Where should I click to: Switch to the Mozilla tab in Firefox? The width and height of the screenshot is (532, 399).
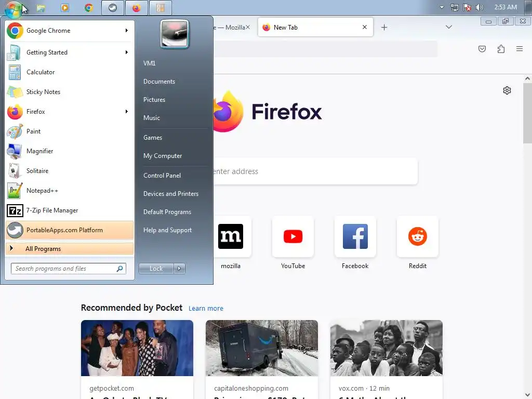coord(230,28)
